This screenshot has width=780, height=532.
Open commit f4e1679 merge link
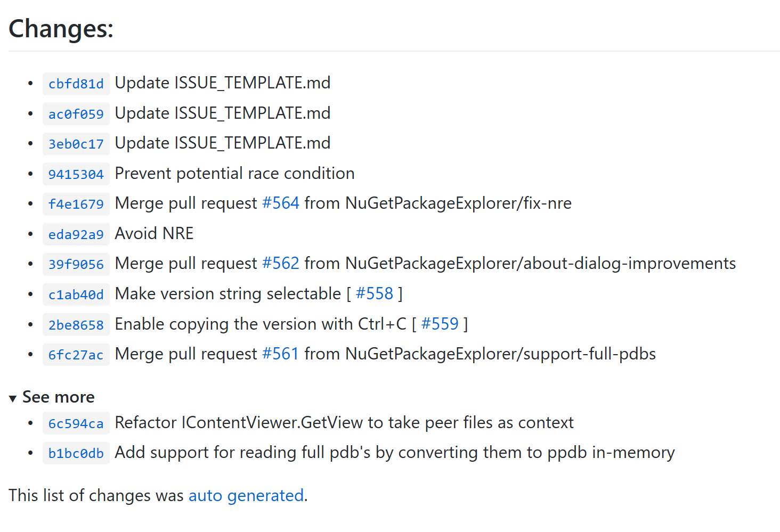tap(76, 204)
